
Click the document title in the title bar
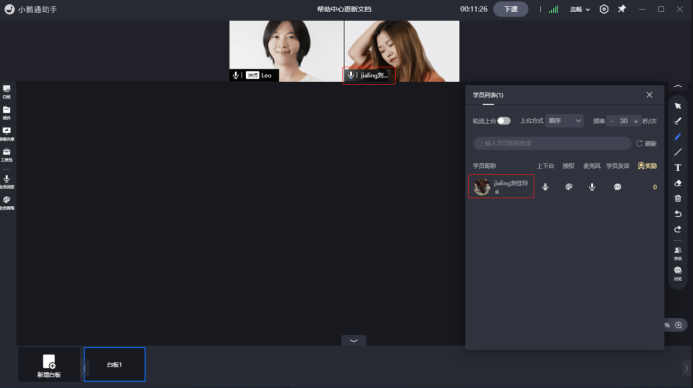[344, 9]
